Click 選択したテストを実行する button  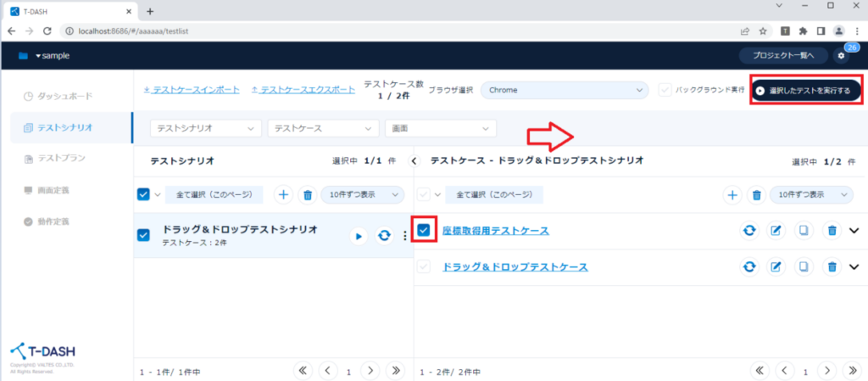(808, 90)
